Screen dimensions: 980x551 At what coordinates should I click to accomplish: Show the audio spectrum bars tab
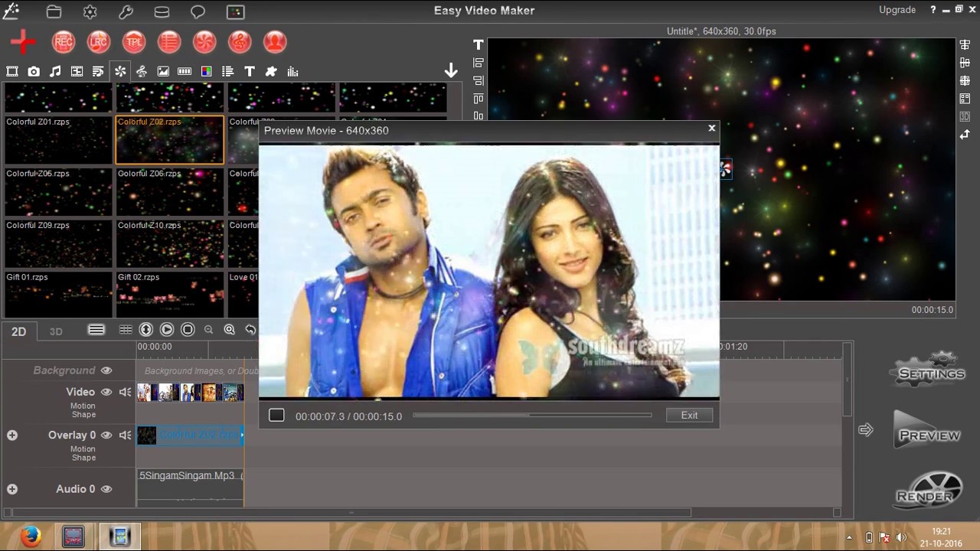[x=292, y=71]
